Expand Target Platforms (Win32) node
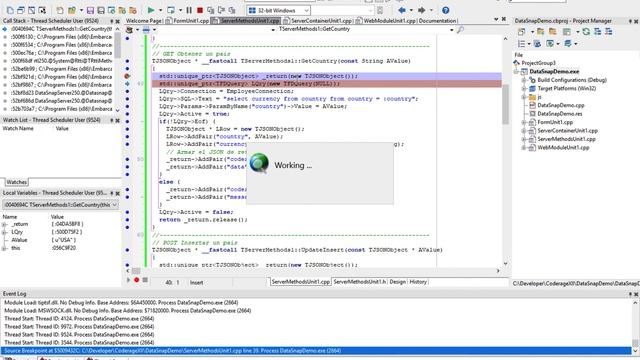 (x=524, y=89)
